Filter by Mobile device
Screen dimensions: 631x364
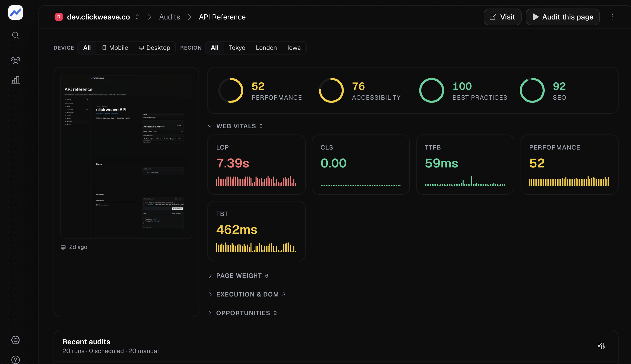[x=115, y=48]
